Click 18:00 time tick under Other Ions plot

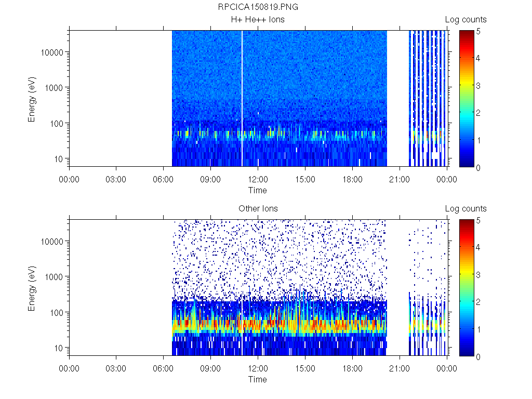352,368
